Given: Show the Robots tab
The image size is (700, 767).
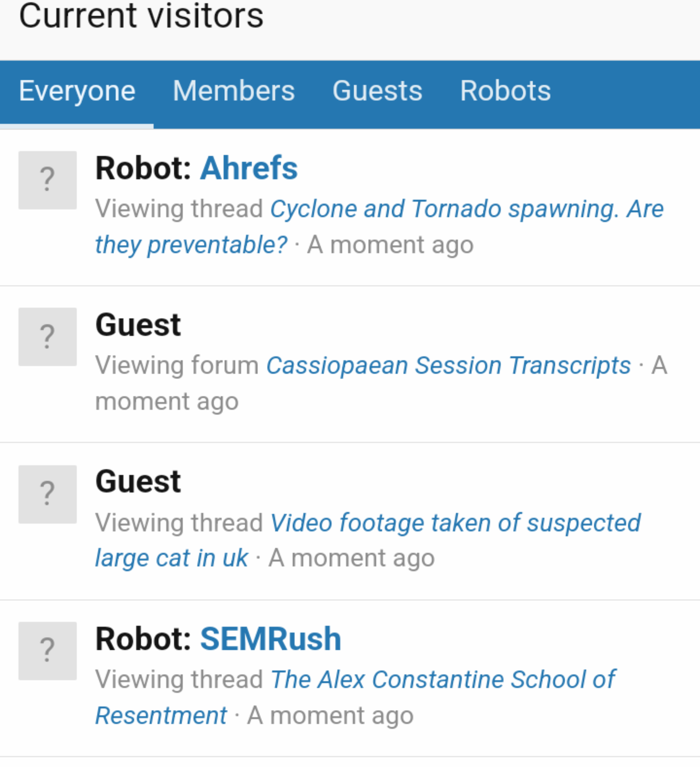Looking at the screenshot, I should pyautogui.click(x=505, y=91).
